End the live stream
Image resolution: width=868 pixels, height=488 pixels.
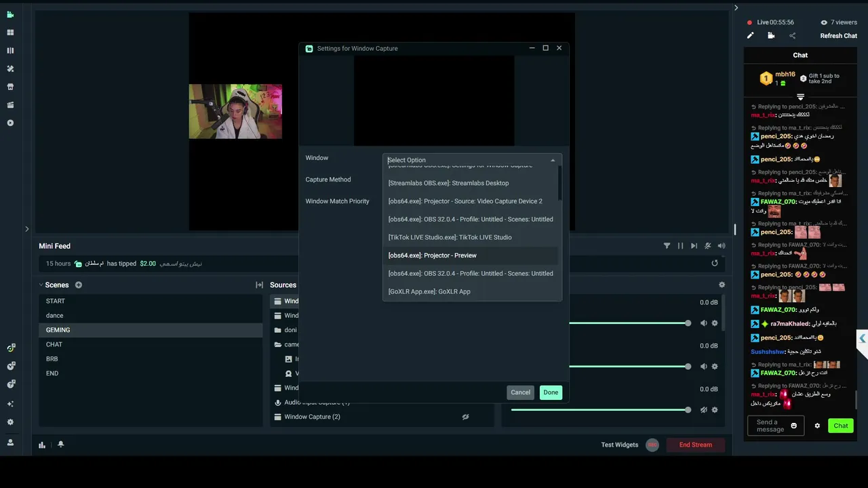(x=696, y=445)
